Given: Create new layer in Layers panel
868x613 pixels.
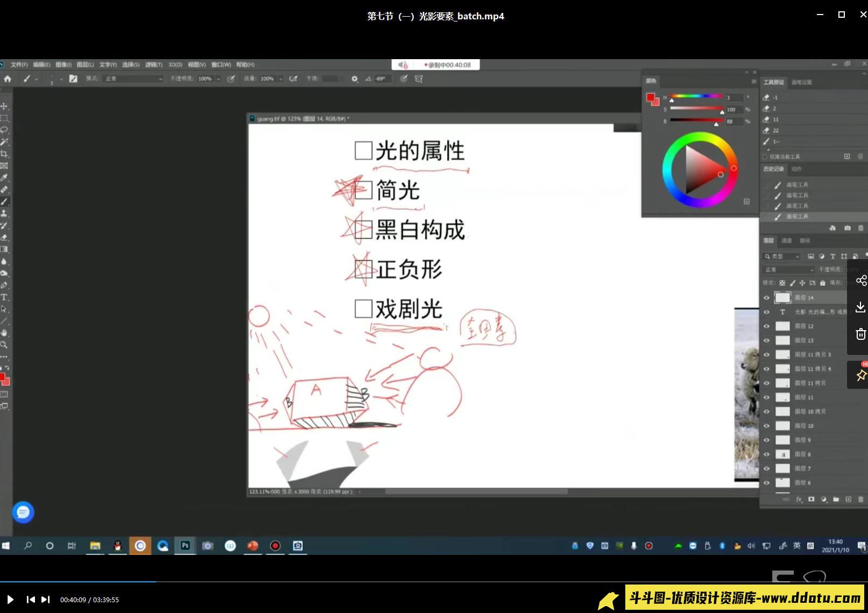Looking at the screenshot, I should pyautogui.click(x=848, y=500).
